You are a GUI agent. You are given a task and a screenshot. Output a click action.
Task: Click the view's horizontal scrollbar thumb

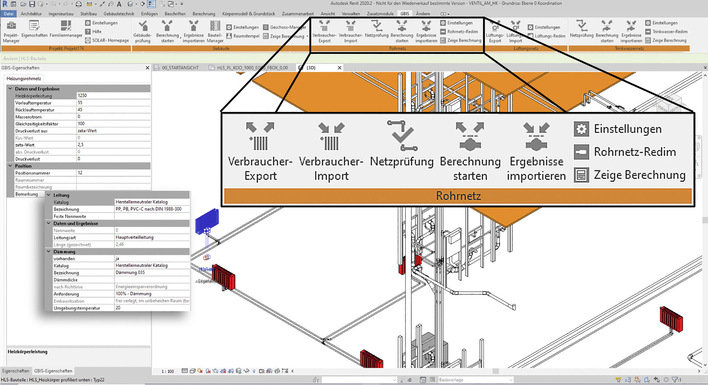(495, 371)
